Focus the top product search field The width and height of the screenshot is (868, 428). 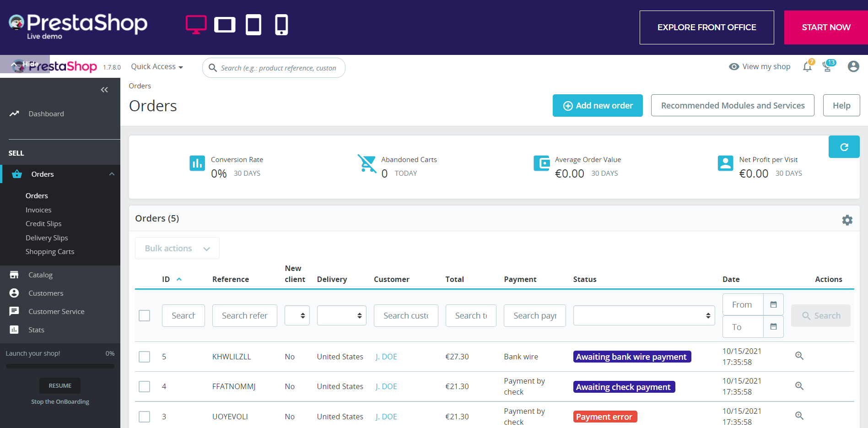point(274,68)
